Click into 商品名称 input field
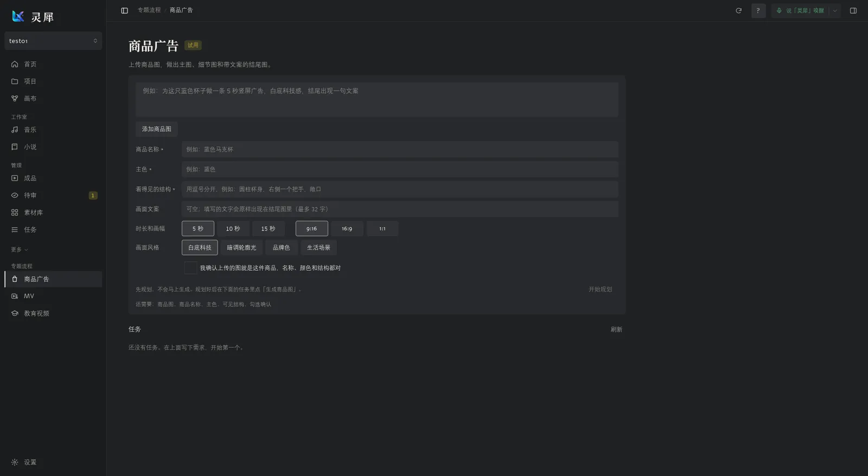Image resolution: width=868 pixels, height=476 pixels. (x=400, y=149)
